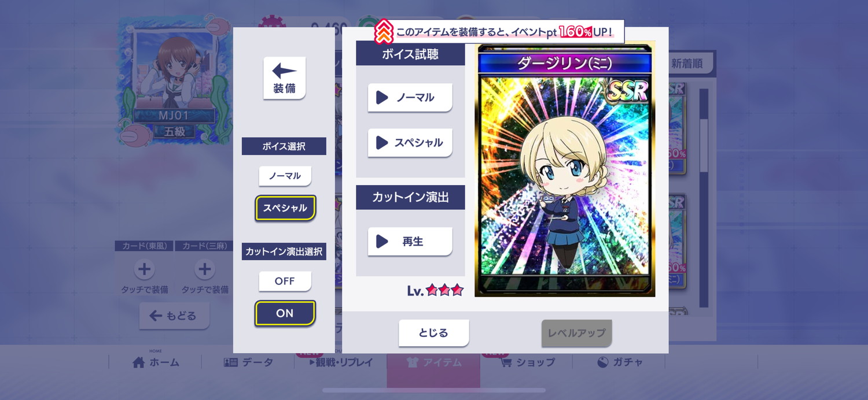Tap the plus icon under カード(三麻)
Viewport: 868px width, 400px height.
[x=204, y=269]
